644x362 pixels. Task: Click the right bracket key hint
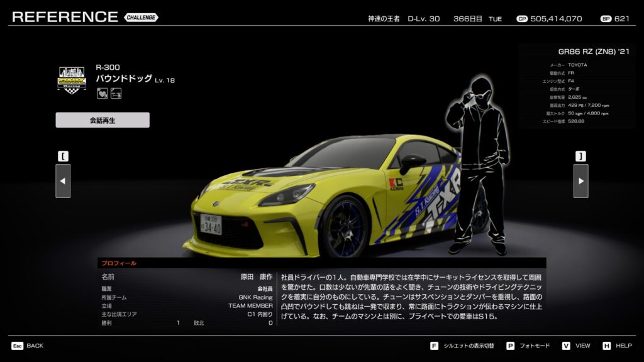coord(580,156)
